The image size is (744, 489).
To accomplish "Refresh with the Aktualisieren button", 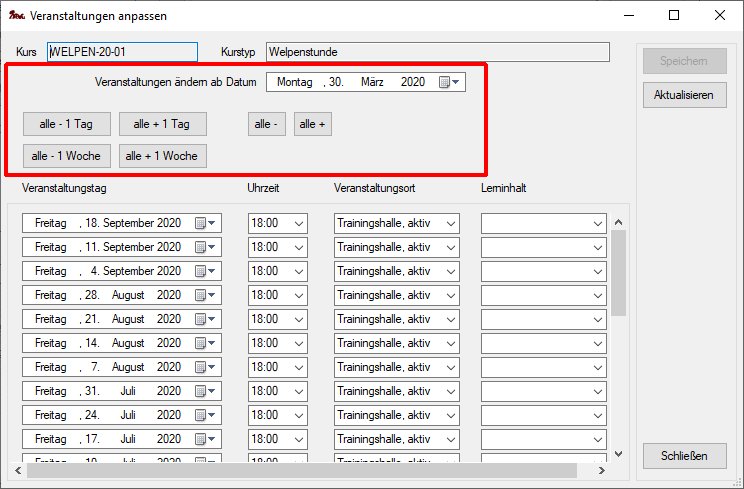I will tap(685, 95).
